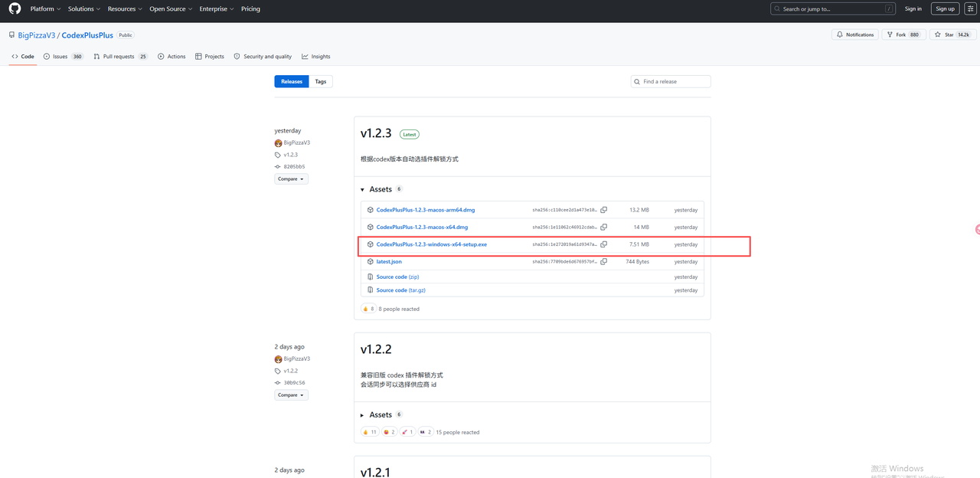Open the Solutions menu
Screen dimensions: 980x478
coord(84,9)
